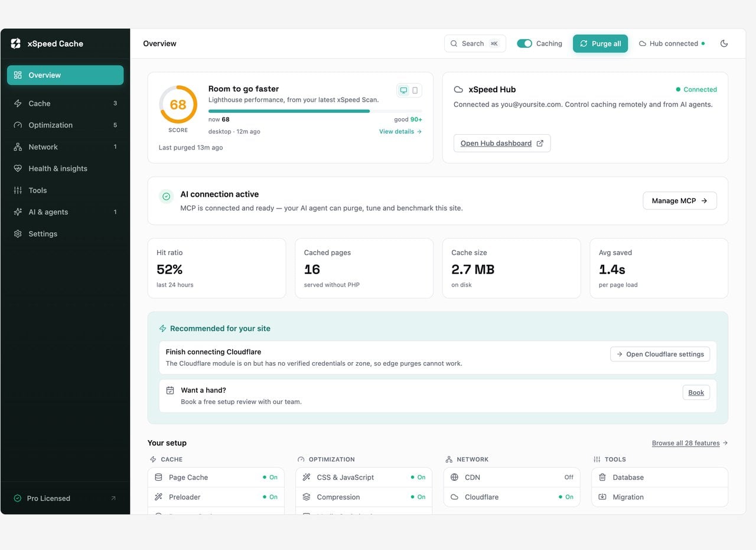Click the Avg saved 1.4s card
The image size is (756, 550).
tap(659, 268)
